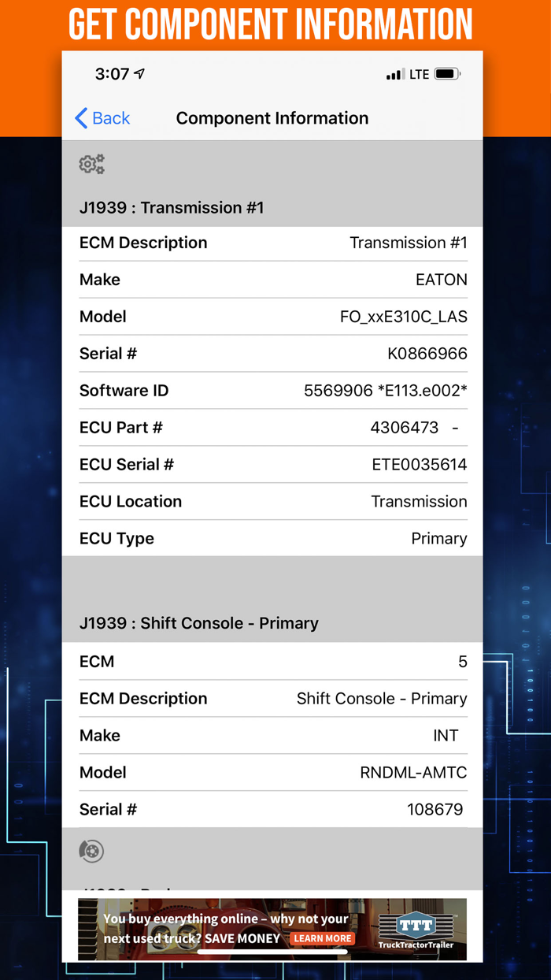Tap the LEARN MORE button in the ad
The image size is (551, 980).
[322, 938]
